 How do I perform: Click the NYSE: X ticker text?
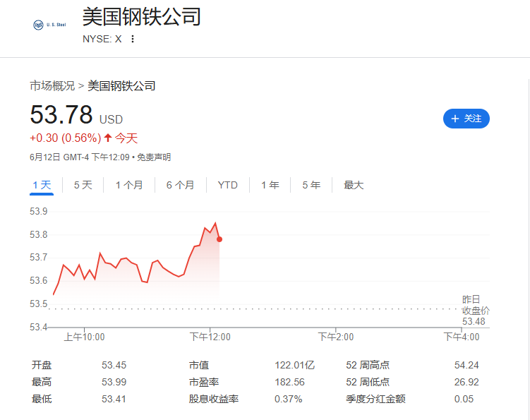click(102, 40)
